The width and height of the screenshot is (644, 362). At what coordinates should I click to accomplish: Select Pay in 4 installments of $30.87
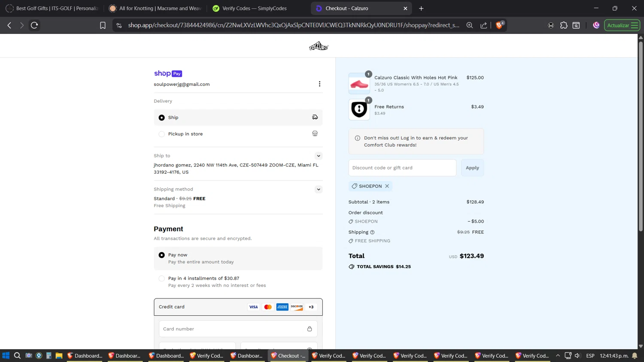click(238, 282)
